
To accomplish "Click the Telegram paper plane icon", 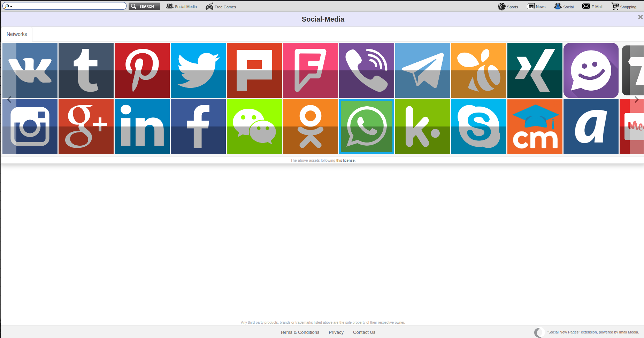I will point(422,70).
